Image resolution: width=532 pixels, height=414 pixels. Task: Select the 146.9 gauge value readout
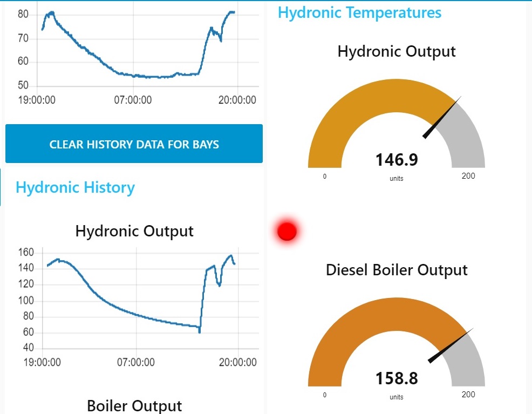pyautogui.click(x=397, y=160)
